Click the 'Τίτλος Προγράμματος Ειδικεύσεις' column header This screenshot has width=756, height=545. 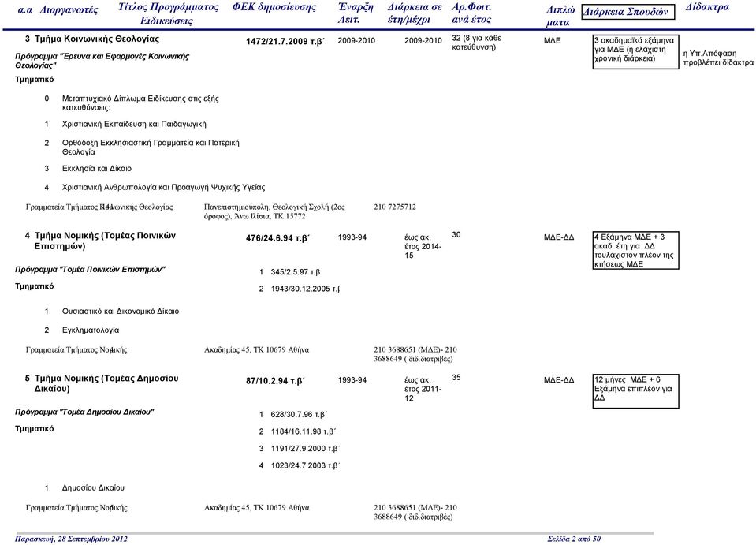click(x=168, y=13)
